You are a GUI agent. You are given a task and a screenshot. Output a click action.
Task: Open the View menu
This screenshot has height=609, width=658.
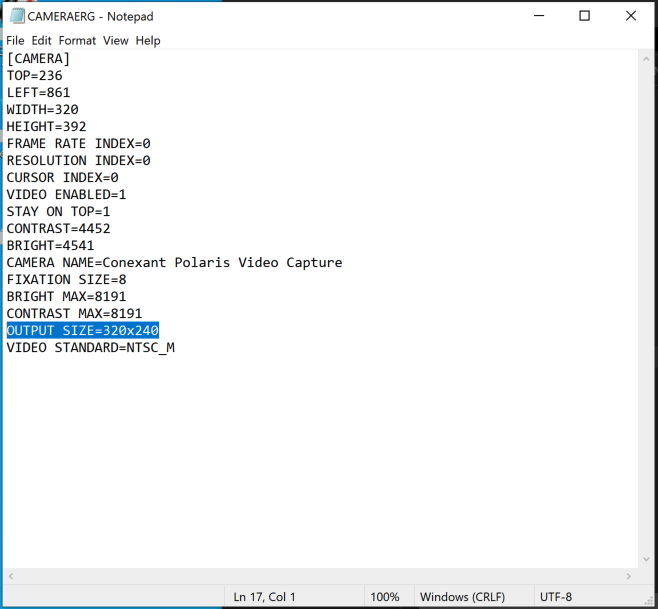(116, 41)
